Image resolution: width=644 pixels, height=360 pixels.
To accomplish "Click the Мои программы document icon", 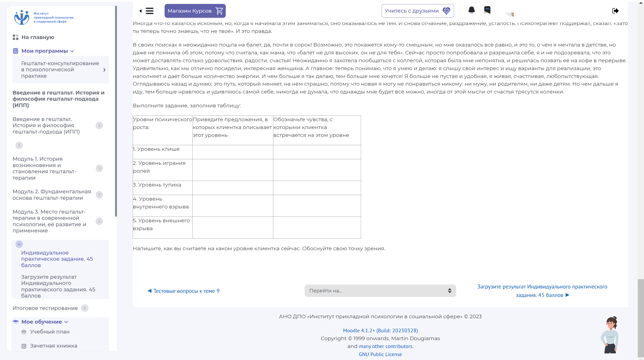I will click(15, 51).
